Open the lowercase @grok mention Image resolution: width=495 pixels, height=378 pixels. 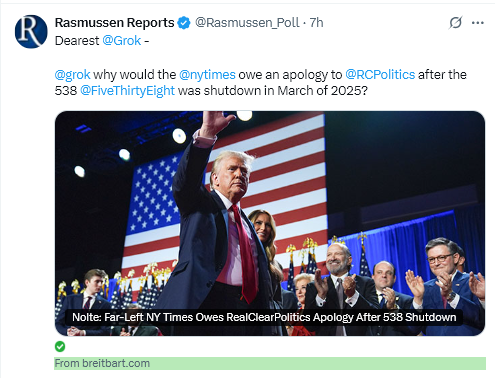point(72,74)
